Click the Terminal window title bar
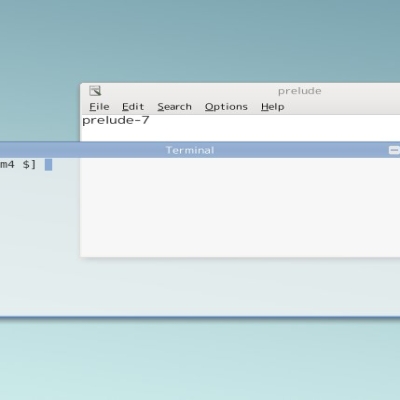The width and height of the screenshot is (400, 400). 200,150
